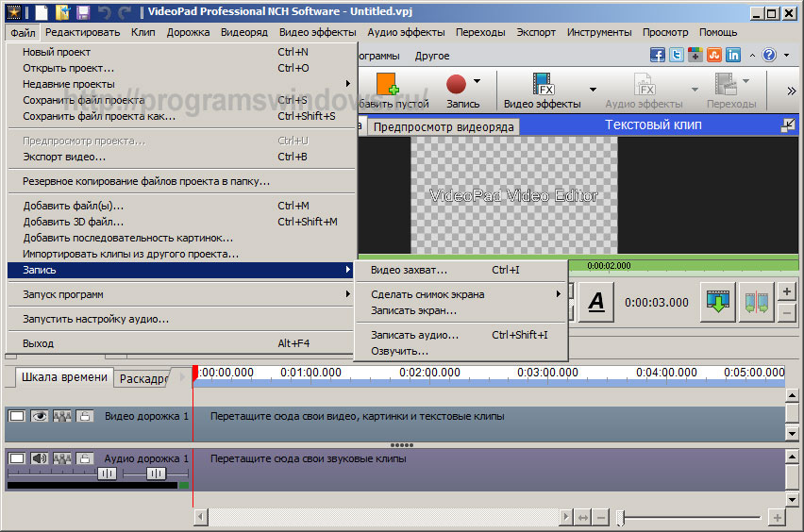This screenshot has width=804, height=532.
Task: Share via the Twitter icon
Action: point(677,55)
